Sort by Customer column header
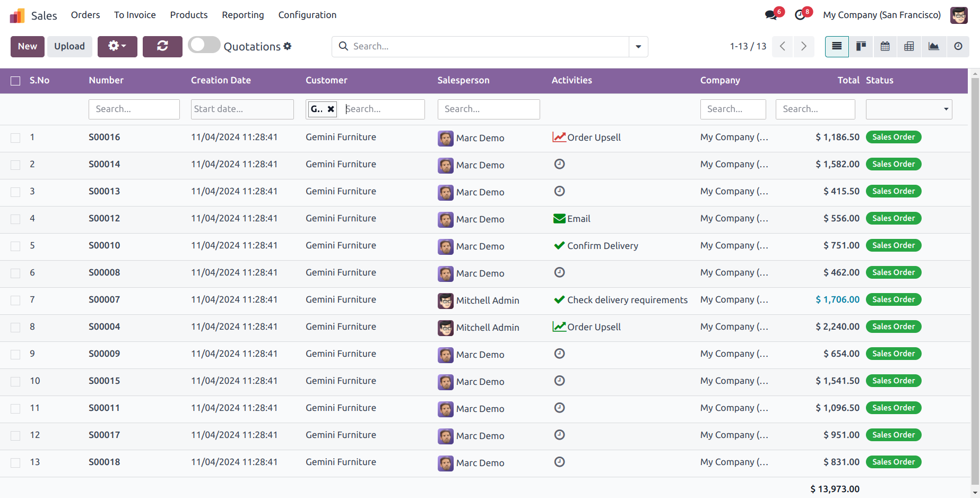The width and height of the screenshot is (980, 498). click(326, 80)
